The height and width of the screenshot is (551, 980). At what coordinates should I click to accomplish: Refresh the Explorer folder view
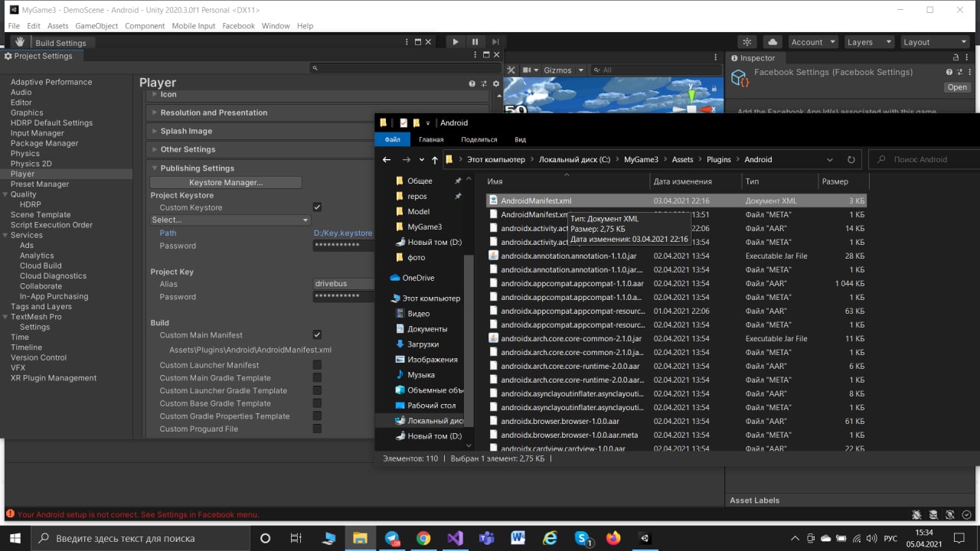(x=851, y=160)
